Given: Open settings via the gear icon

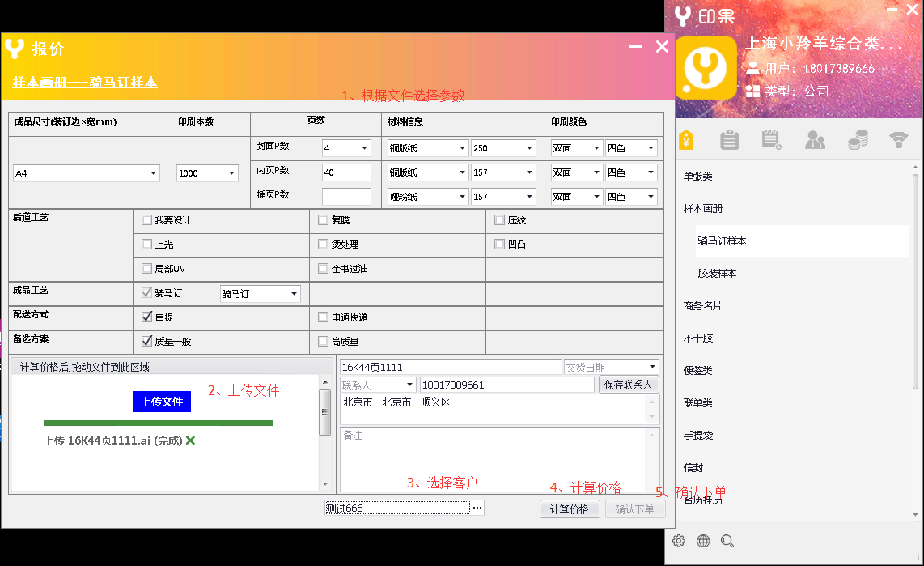Looking at the screenshot, I should tap(679, 541).
